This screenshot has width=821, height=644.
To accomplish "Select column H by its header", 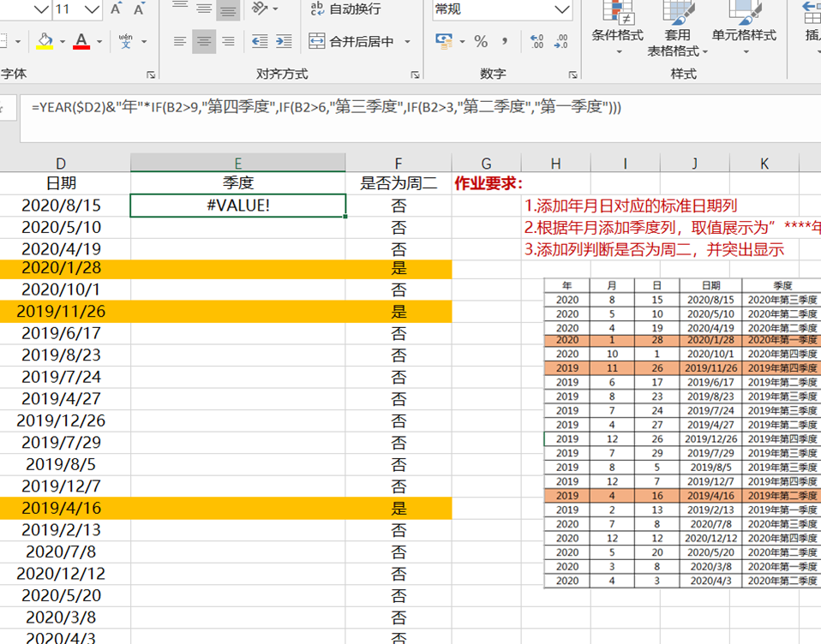I will 556,164.
